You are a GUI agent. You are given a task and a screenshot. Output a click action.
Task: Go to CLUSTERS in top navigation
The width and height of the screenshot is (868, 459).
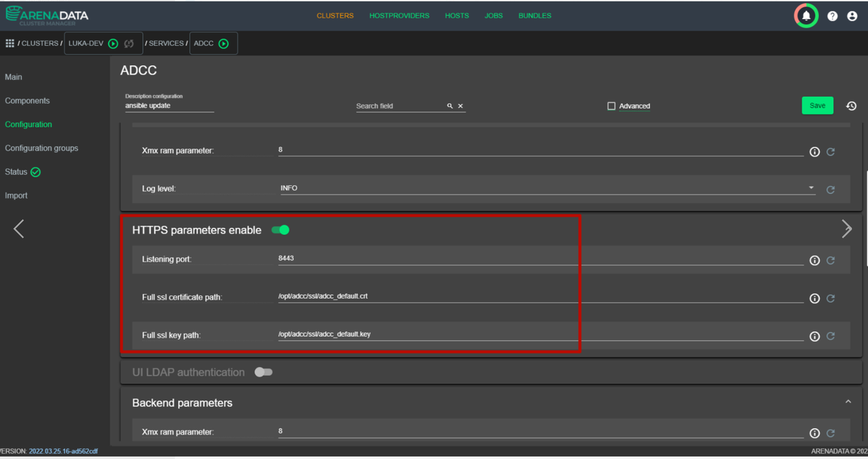[335, 16]
